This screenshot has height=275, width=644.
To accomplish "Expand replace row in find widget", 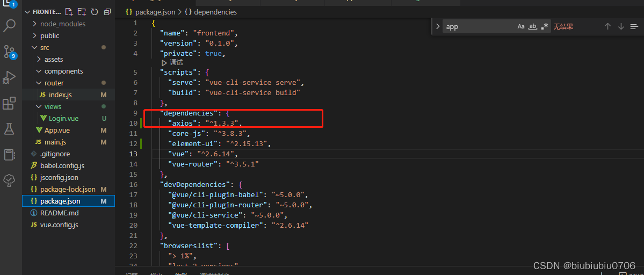I will click(x=437, y=26).
